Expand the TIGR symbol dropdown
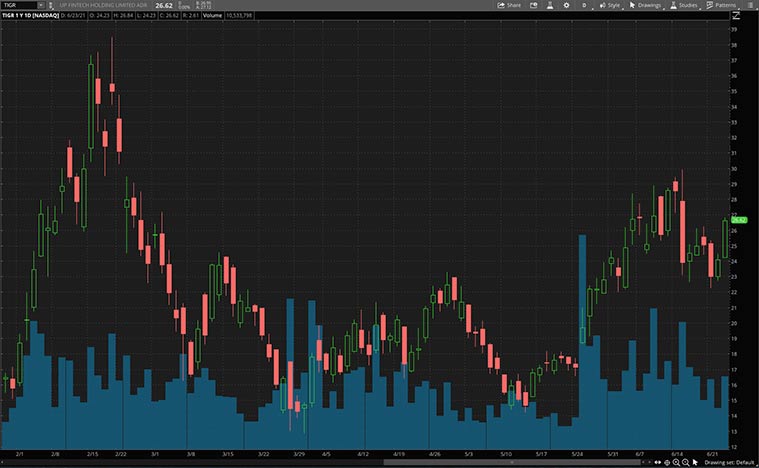This screenshot has width=759, height=468. (x=40, y=5)
